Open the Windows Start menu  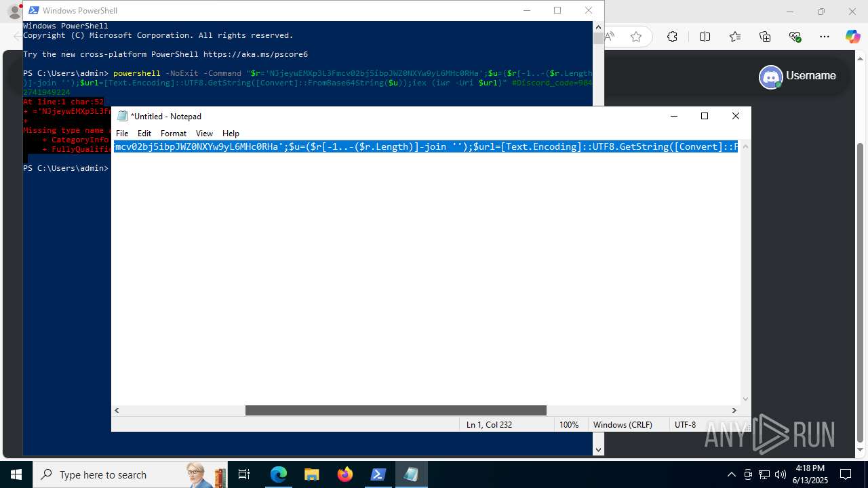16,474
